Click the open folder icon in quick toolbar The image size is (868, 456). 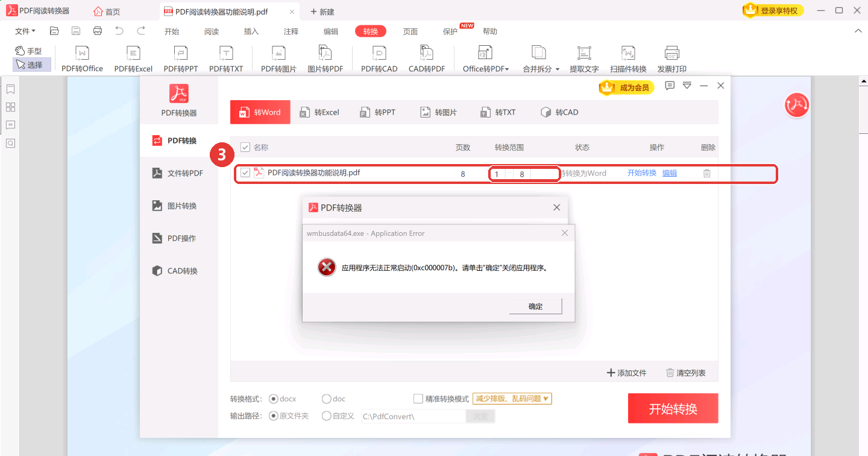tap(54, 31)
